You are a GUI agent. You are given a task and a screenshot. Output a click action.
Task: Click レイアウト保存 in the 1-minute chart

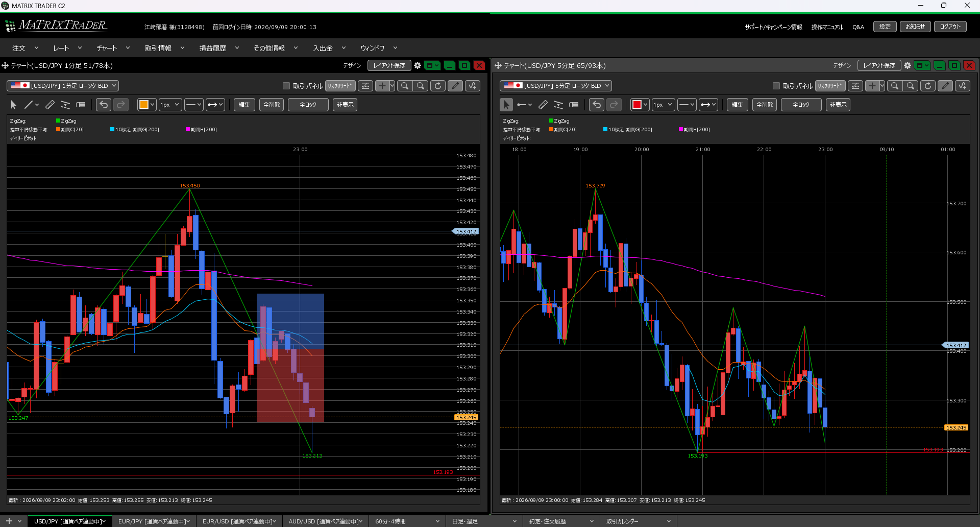click(389, 65)
